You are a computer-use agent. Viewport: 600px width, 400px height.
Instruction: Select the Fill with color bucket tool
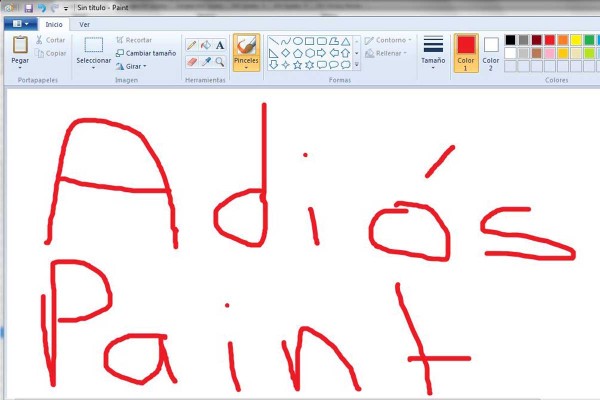click(205, 45)
